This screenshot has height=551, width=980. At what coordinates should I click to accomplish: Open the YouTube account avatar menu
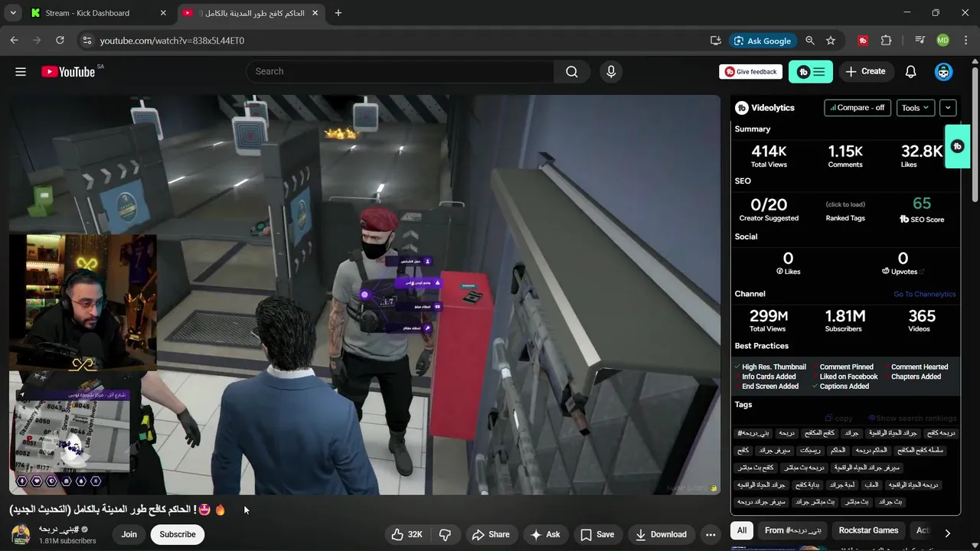click(x=944, y=71)
